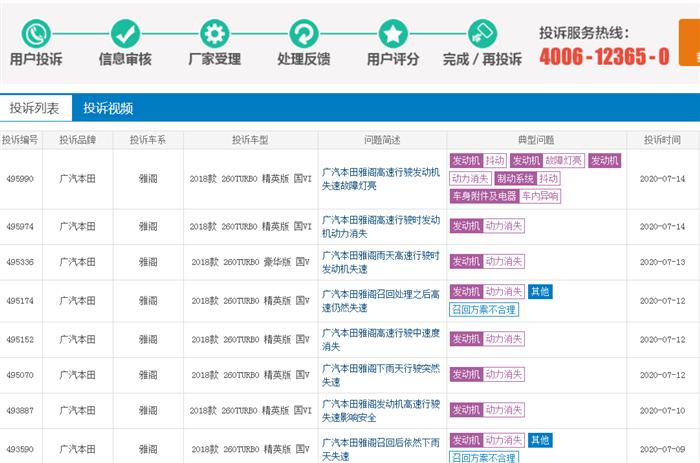
Task: Click the 用户投诉 phone icon
Action: [36, 33]
